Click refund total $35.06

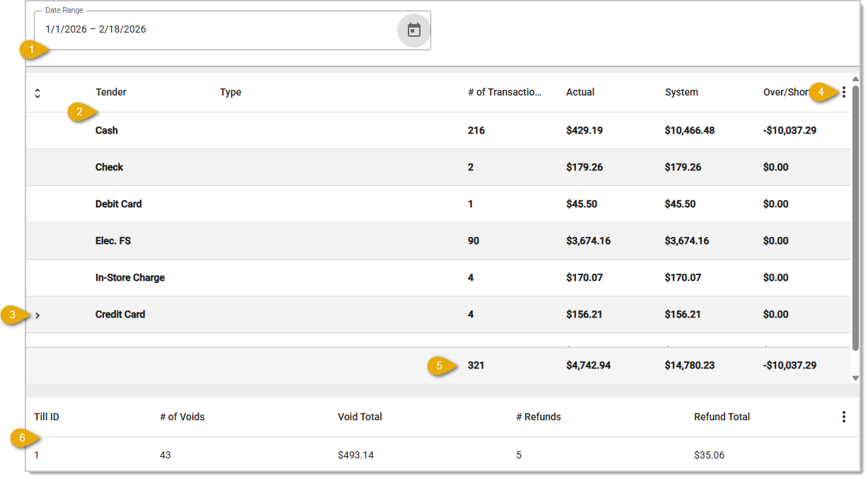[709, 455]
